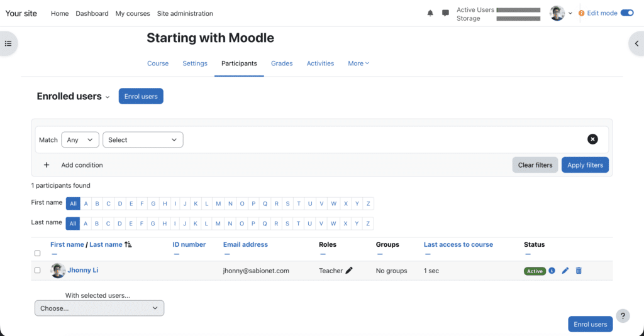Open My courses in top navigation
Viewport: 644px width, 336px height.
[x=133, y=13]
